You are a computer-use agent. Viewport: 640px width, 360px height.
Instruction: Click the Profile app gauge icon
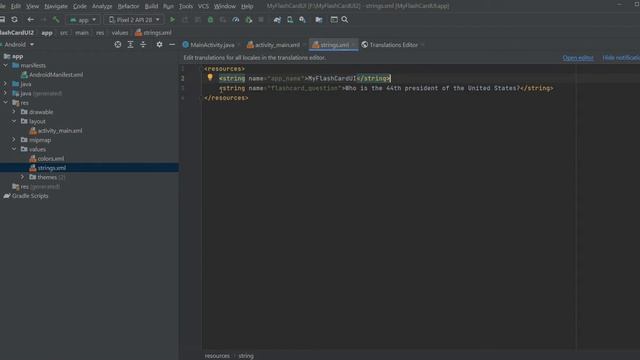tap(236, 20)
